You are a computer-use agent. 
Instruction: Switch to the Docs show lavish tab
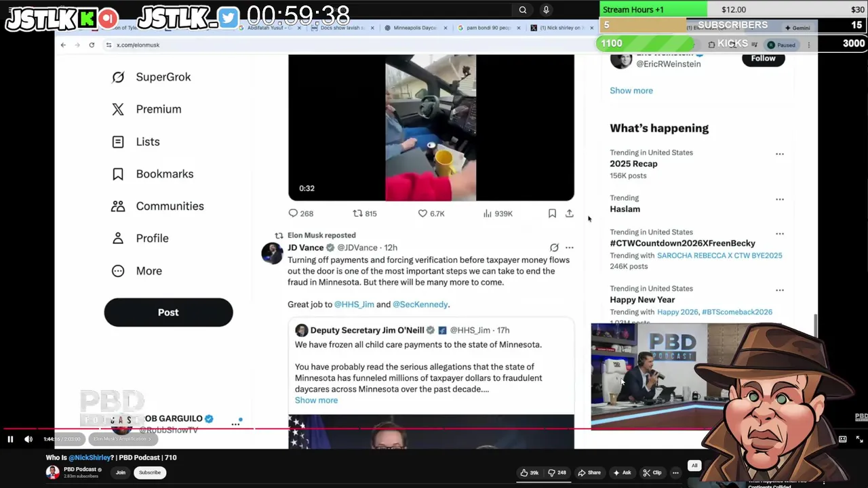pos(340,28)
